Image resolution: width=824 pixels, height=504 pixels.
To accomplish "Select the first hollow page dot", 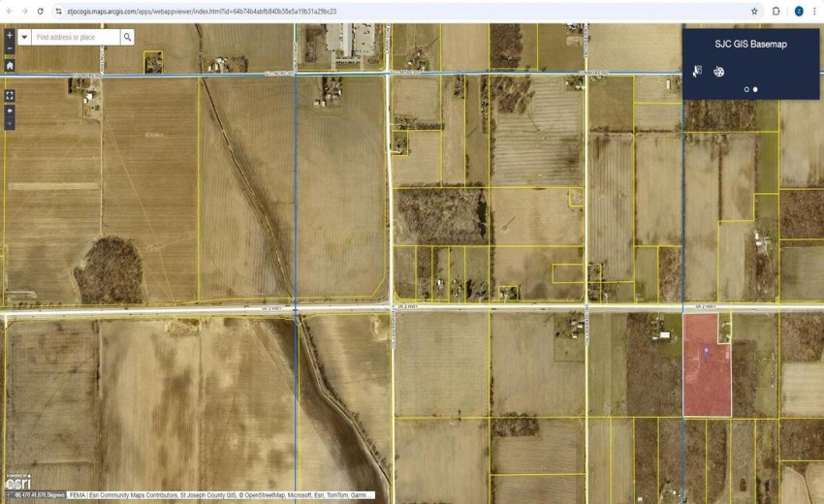I will (x=746, y=89).
